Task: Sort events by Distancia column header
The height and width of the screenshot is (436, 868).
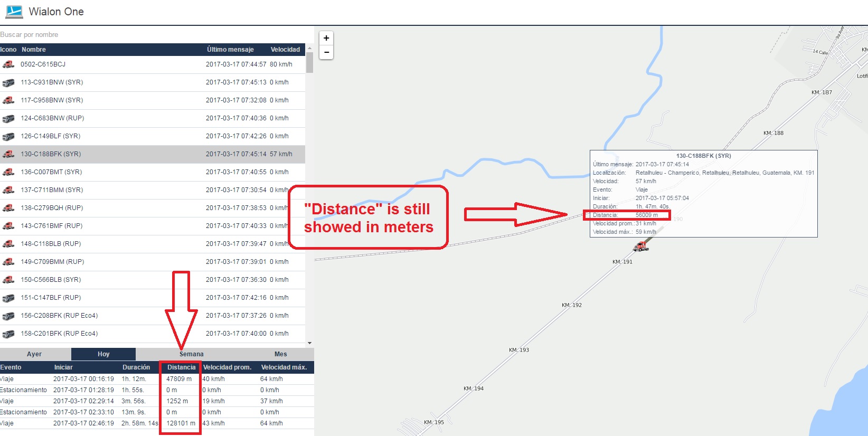Action: pyautogui.click(x=181, y=367)
